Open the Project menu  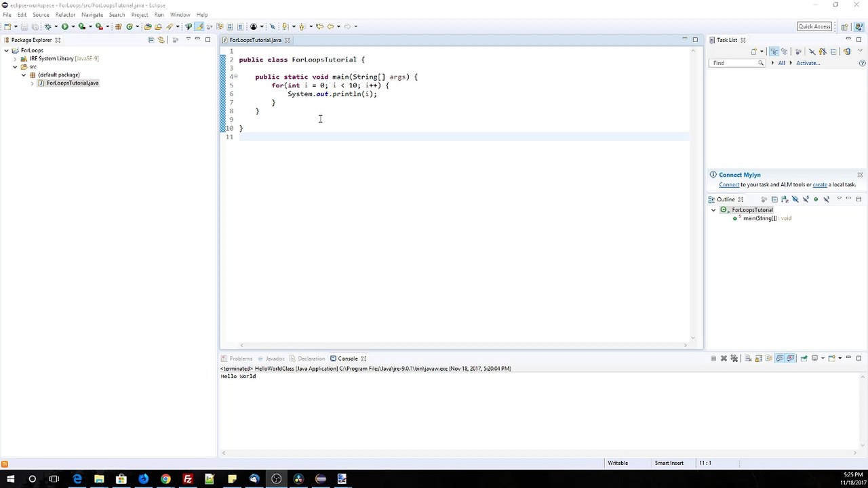(140, 14)
